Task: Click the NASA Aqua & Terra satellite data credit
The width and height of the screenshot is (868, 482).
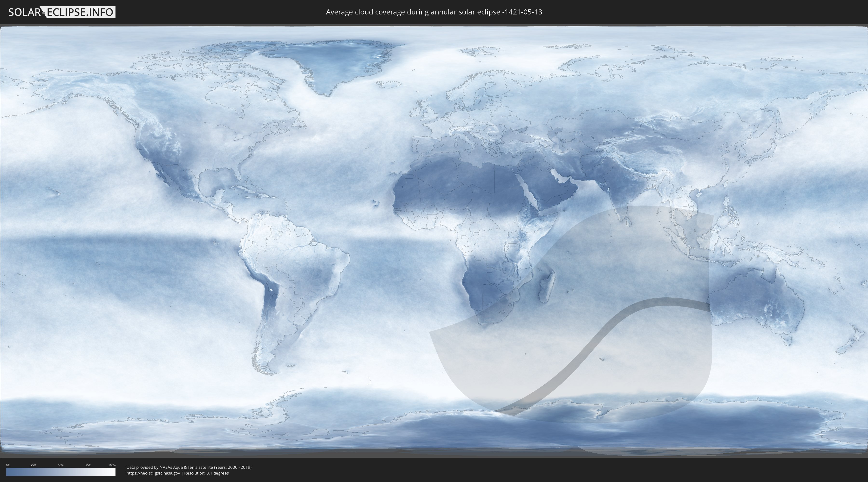Action: point(189,467)
